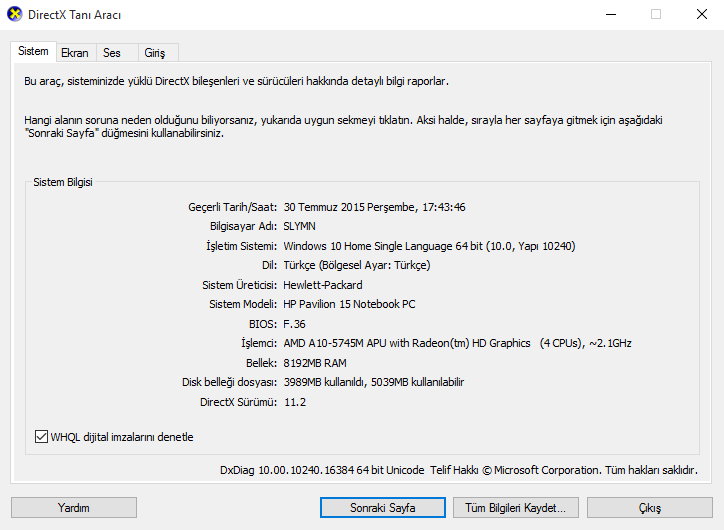Click Tüm Bilgileri Kaydet button
The image size is (724, 530).
pyautogui.click(x=516, y=508)
